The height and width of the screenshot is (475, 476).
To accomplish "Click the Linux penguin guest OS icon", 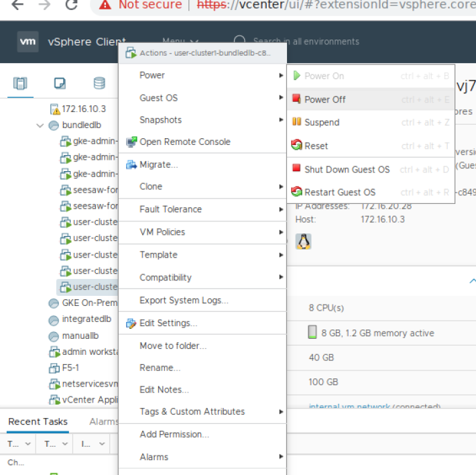I will [x=304, y=242].
